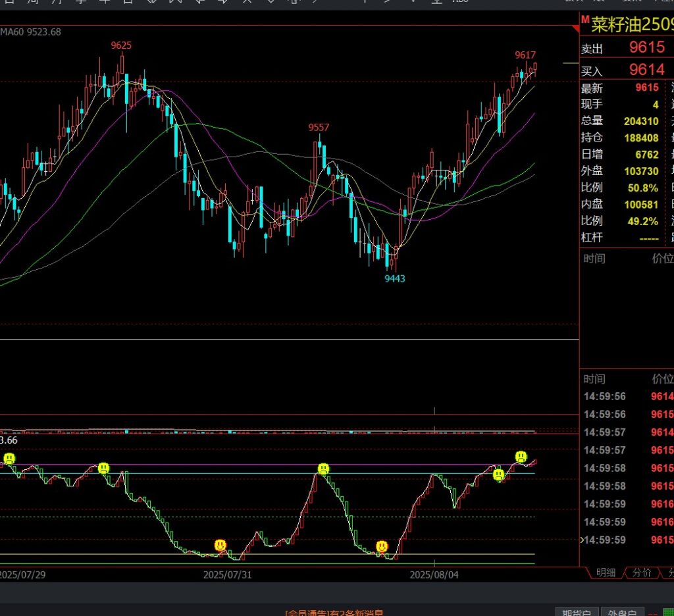This screenshot has width=674, height=616.
Task: Select the first 14:59:57 trade row
Action: coord(627,432)
